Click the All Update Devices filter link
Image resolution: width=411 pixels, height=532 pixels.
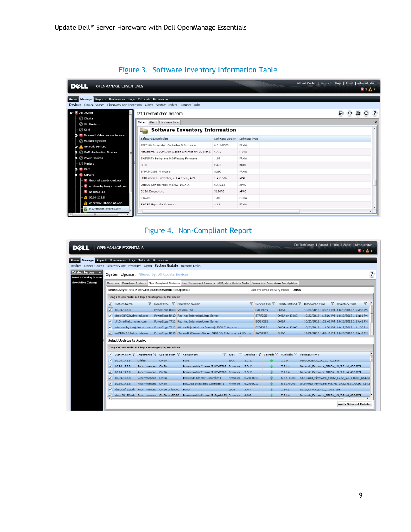(173, 274)
